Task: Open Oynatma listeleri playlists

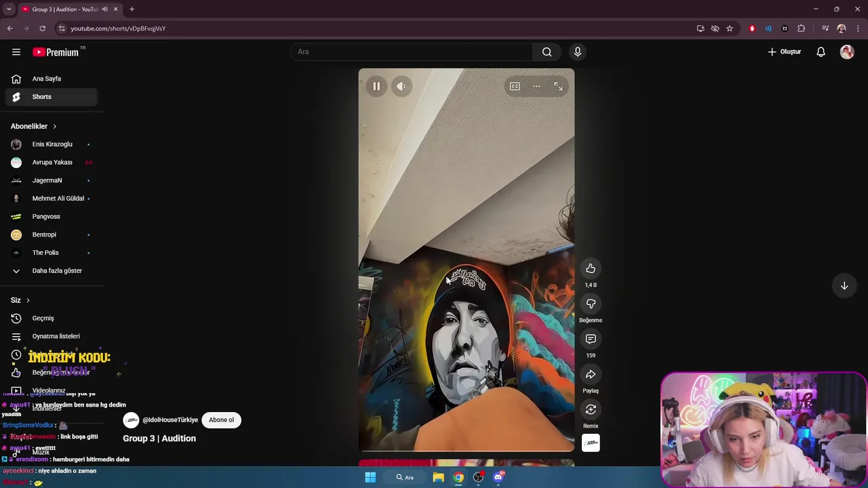Action: (x=52, y=336)
